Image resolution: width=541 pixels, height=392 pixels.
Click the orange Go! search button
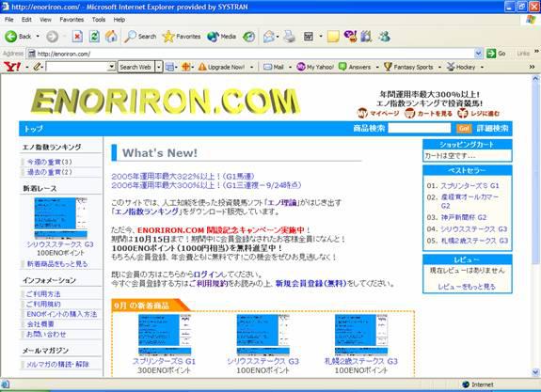pos(464,128)
